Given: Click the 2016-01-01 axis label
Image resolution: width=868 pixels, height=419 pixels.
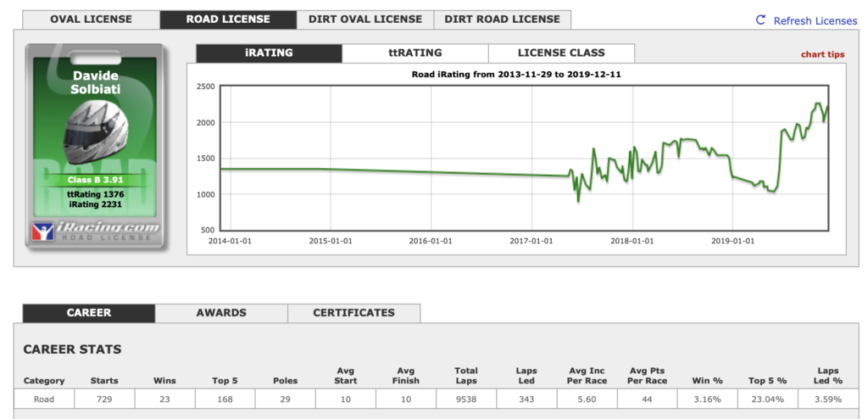Looking at the screenshot, I should (431, 241).
